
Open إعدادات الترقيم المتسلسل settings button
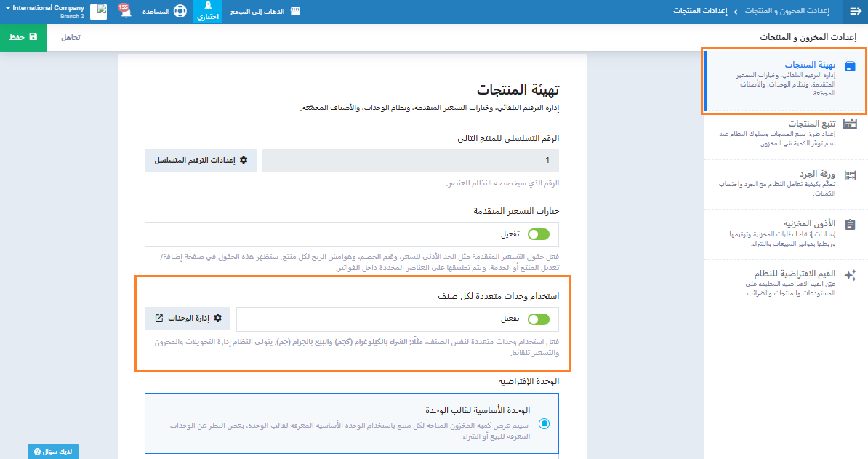201,160
